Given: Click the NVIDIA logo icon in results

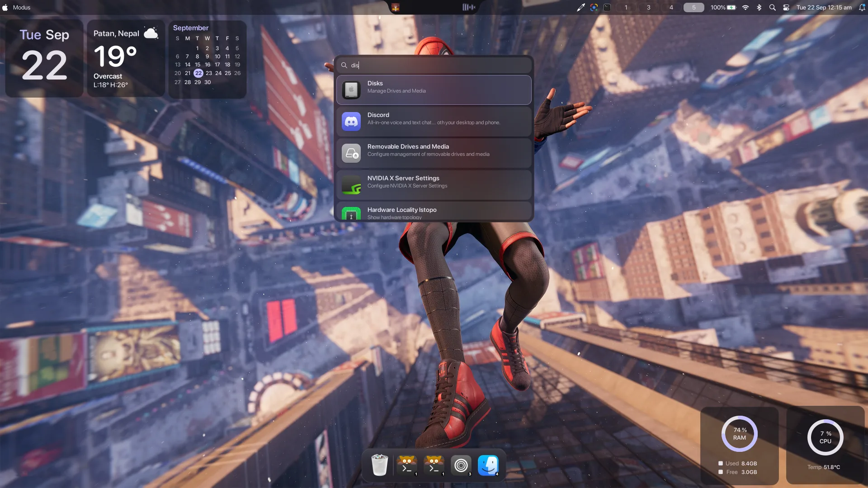Looking at the screenshot, I should click(351, 185).
